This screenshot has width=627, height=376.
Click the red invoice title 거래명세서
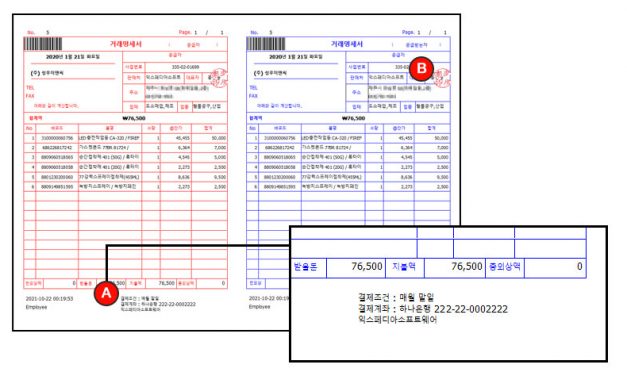(126, 44)
